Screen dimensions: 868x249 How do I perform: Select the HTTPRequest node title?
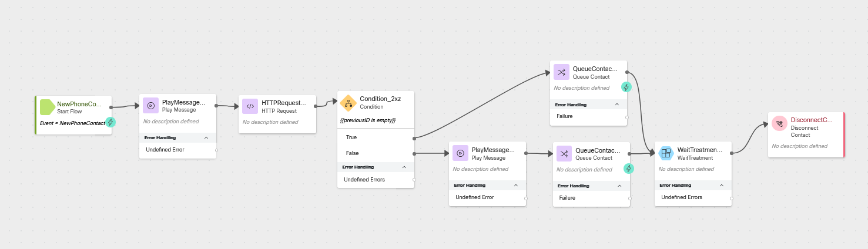pyautogui.click(x=283, y=103)
